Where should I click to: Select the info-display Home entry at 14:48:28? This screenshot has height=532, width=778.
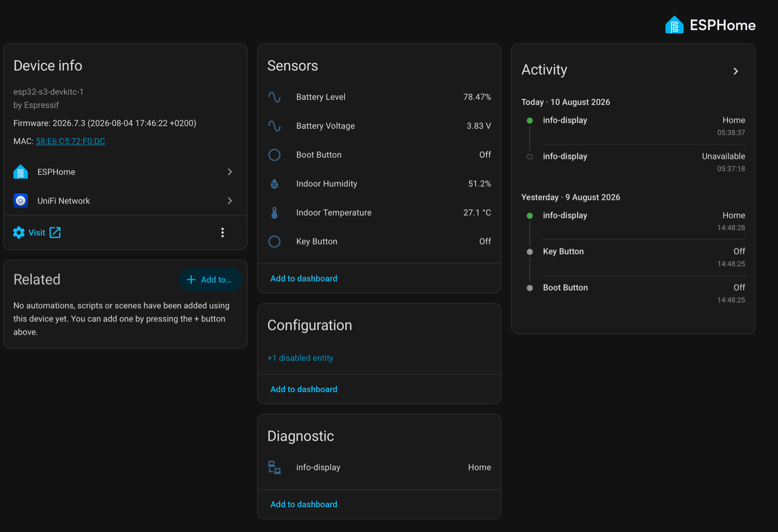tap(633, 221)
